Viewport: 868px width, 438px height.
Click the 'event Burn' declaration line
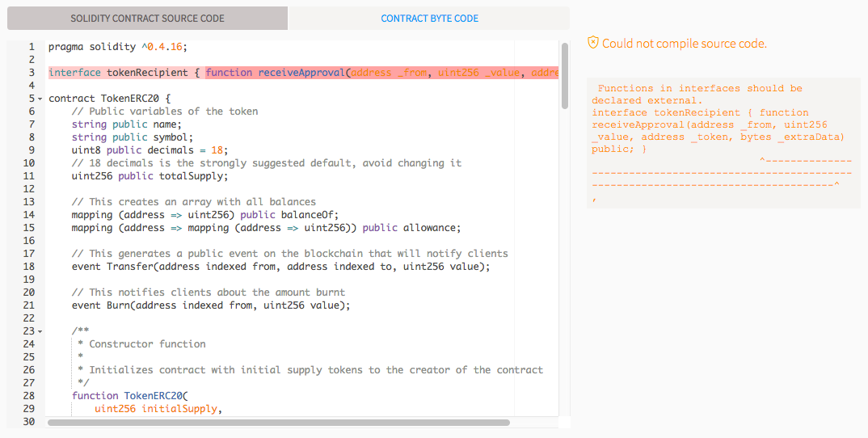211,305
